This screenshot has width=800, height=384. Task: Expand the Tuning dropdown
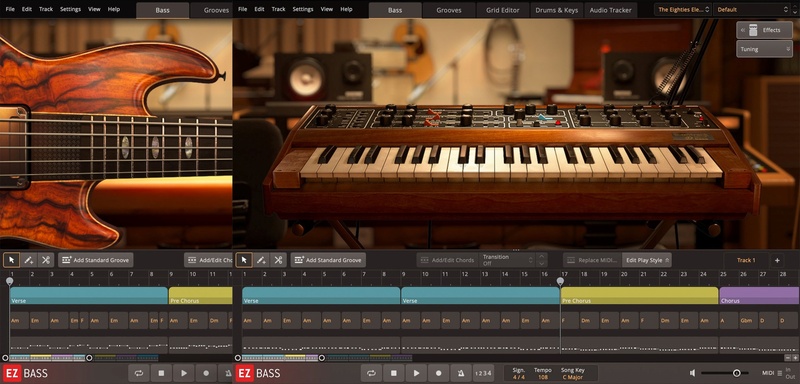click(x=764, y=49)
